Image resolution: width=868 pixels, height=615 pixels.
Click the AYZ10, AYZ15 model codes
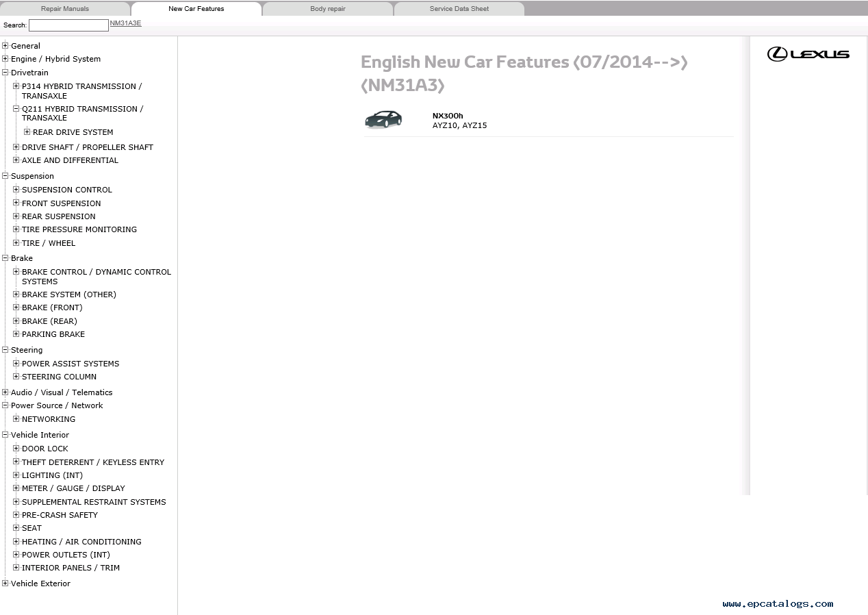click(x=460, y=125)
